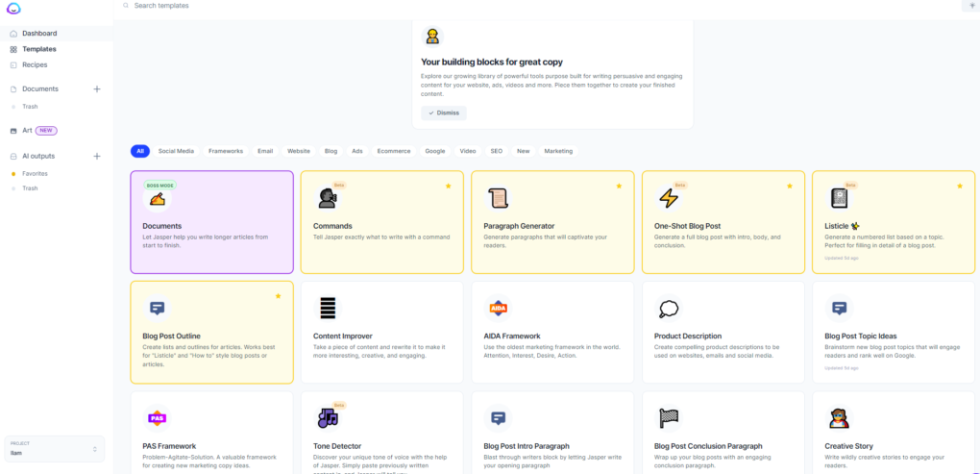This screenshot has height=474, width=980.
Task: Select the Ads filter tab
Action: pos(357,151)
